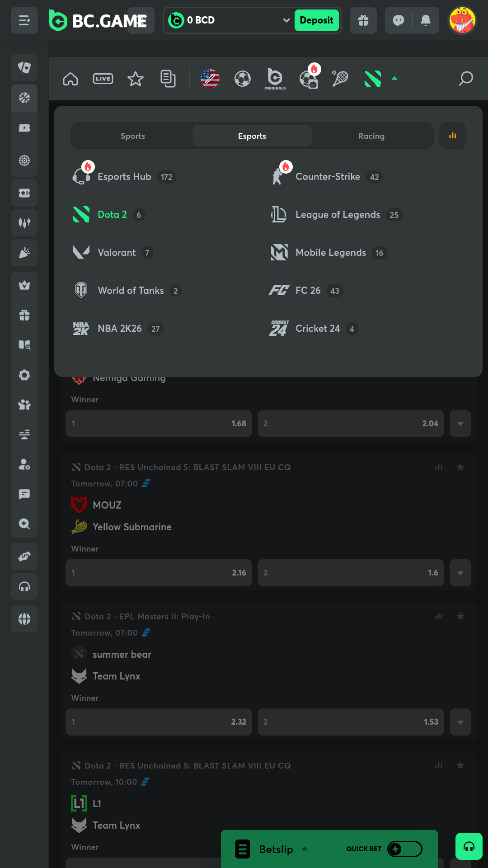
Task: Favorite the summer bear vs Team Lynx match
Action: (x=460, y=616)
